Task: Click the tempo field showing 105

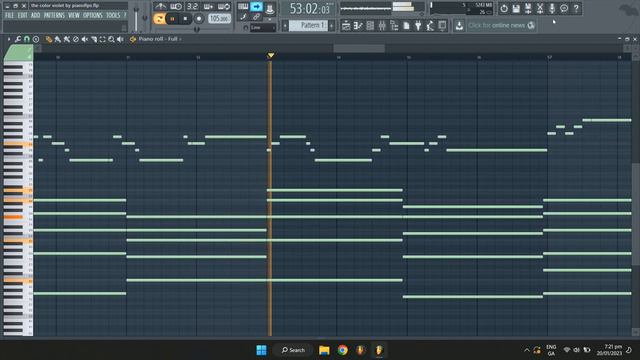Action: (x=219, y=19)
